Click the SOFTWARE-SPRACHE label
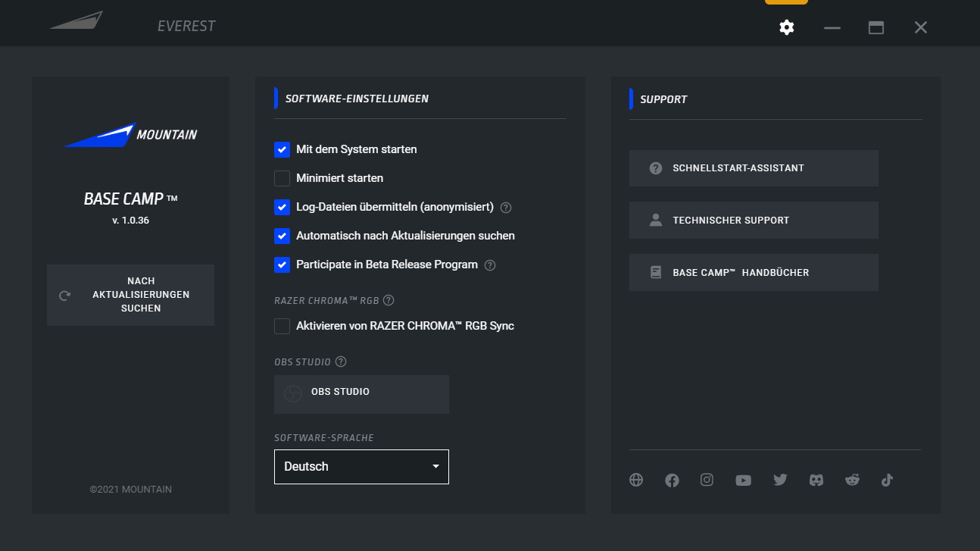This screenshot has width=980, height=551. pos(324,438)
